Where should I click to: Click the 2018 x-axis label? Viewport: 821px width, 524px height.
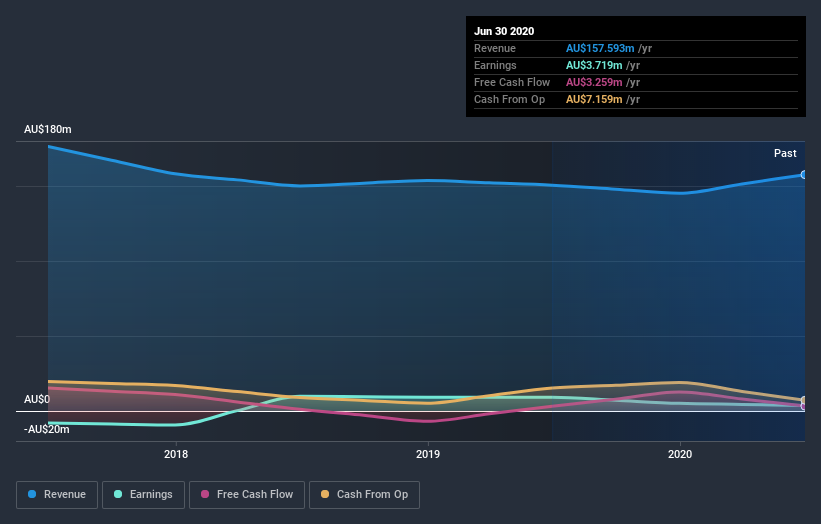176,454
